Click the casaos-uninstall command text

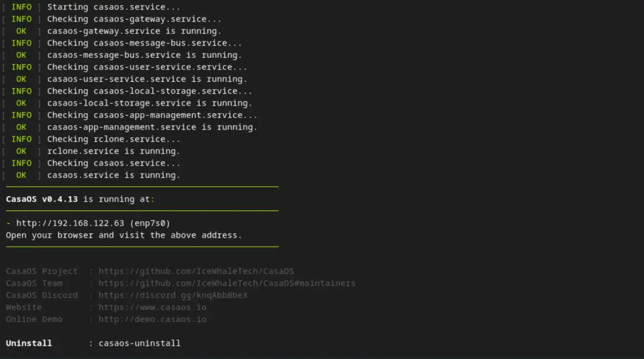140,343
